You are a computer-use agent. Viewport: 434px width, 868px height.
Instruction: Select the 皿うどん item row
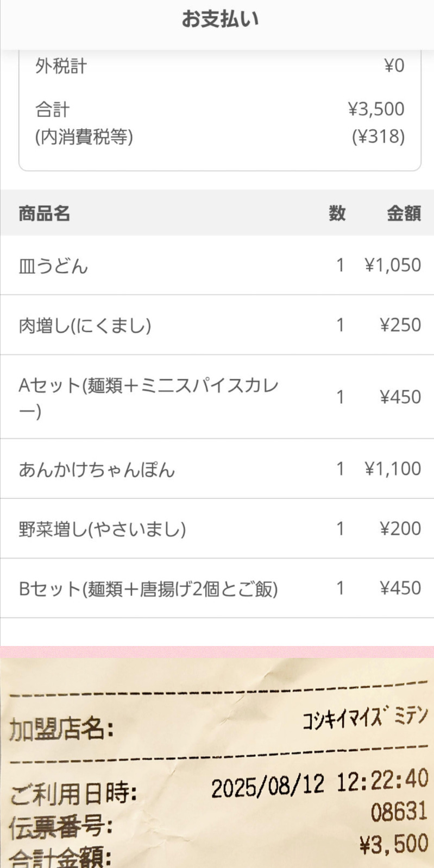point(53,266)
